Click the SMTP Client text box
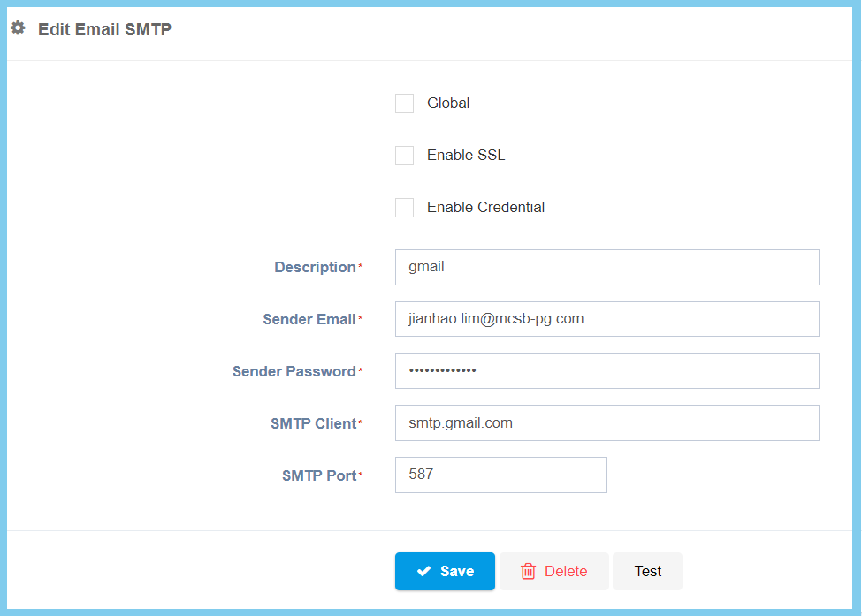The width and height of the screenshot is (862, 616). coord(606,422)
